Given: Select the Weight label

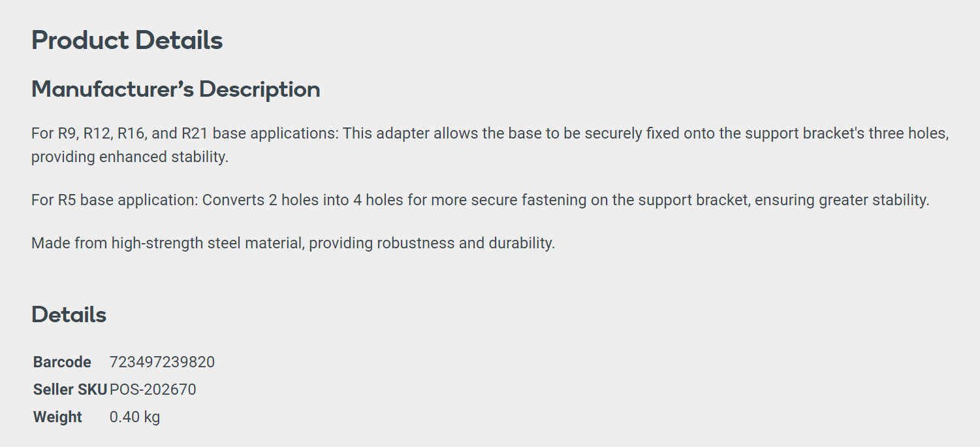Looking at the screenshot, I should (x=57, y=417).
